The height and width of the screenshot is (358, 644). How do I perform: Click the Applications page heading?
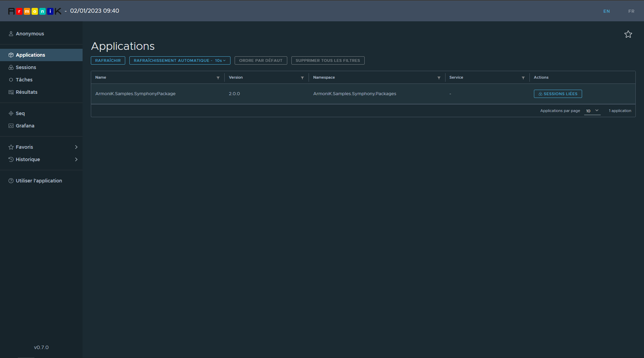tap(123, 46)
